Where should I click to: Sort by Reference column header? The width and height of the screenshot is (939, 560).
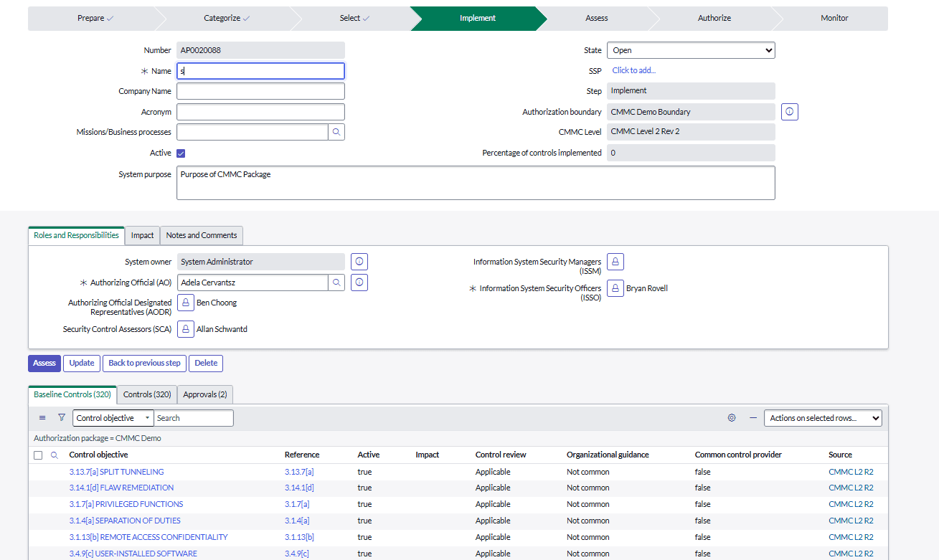pos(302,455)
